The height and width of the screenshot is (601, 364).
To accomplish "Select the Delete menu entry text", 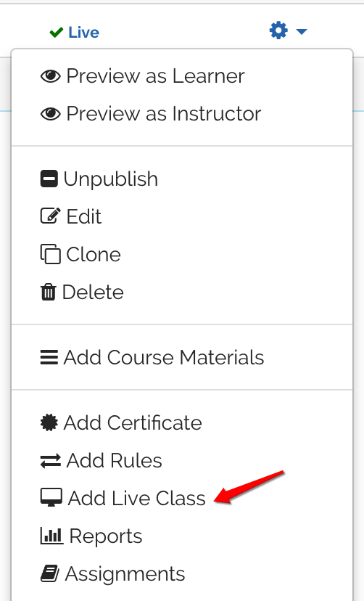I will [x=93, y=292].
